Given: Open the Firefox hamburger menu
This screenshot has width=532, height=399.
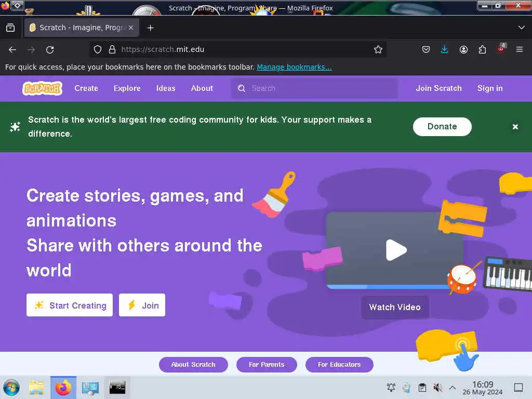Looking at the screenshot, I should click(x=520, y=49).
